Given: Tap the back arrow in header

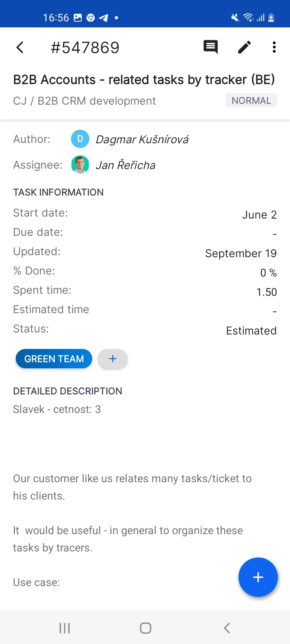Looking at the screenshot, I should tap(20, 47).
